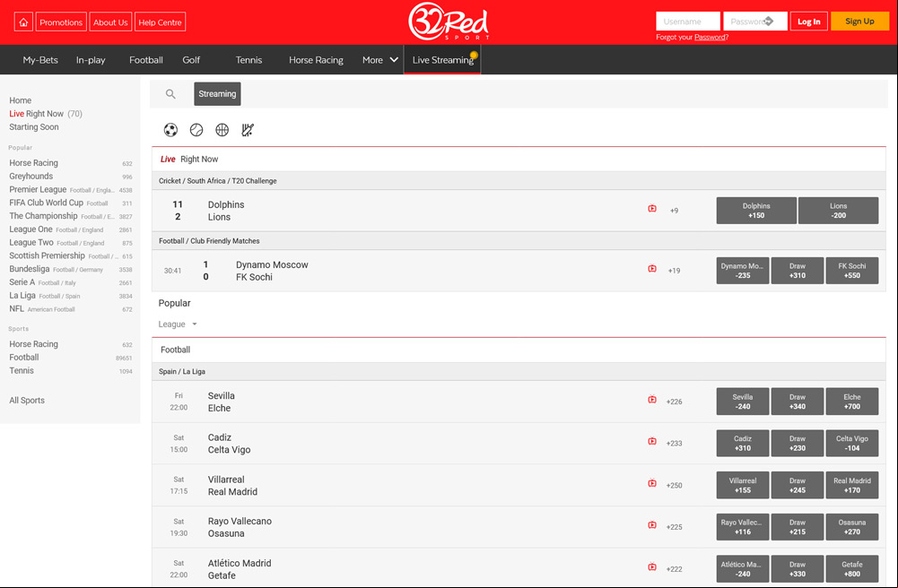Click the forgot Password link

pos(709,37)
